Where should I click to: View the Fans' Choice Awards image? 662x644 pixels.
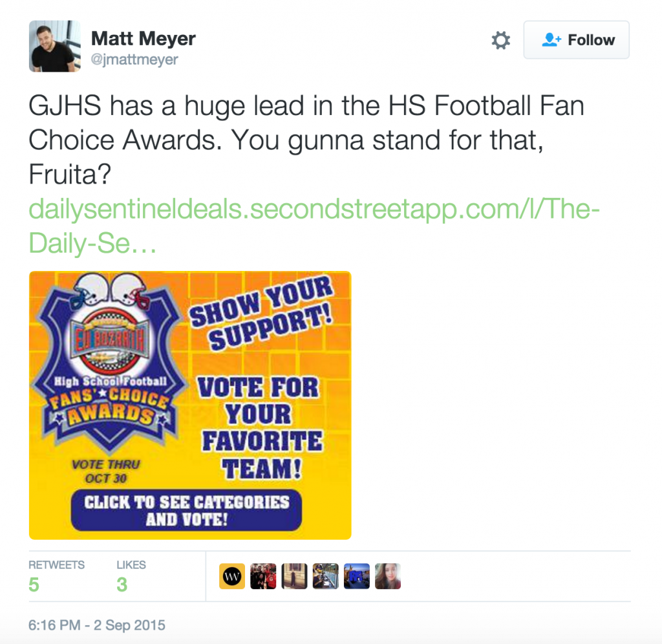click(x=190, y=405)
